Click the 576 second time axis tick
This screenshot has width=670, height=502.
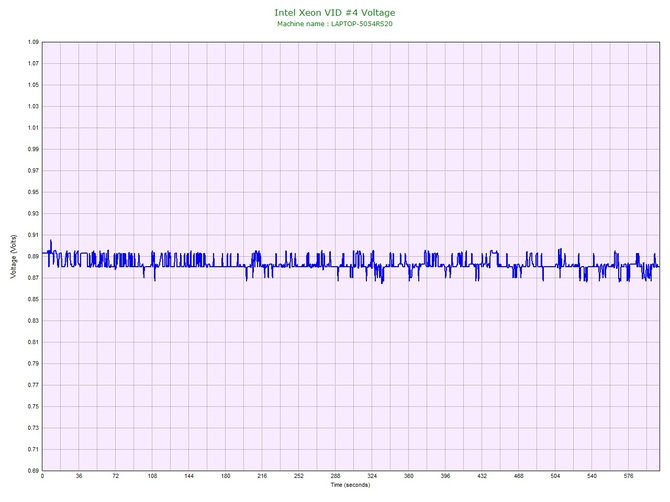tap(628, 477)
